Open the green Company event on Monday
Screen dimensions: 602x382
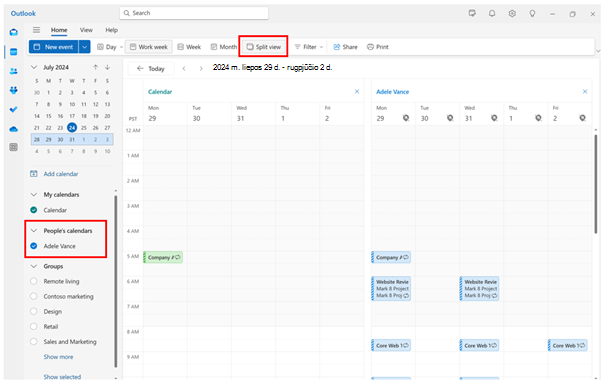click(x=163, y=257)
